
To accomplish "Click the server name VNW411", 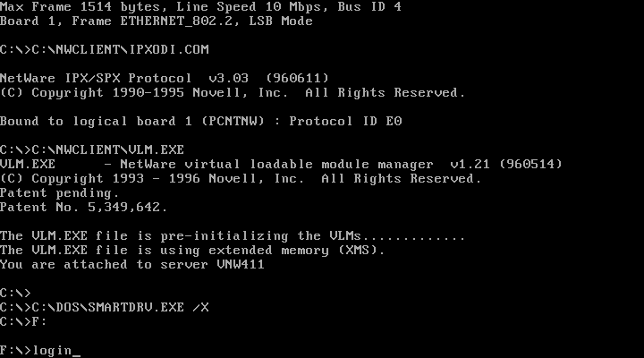I will (241, 264).
